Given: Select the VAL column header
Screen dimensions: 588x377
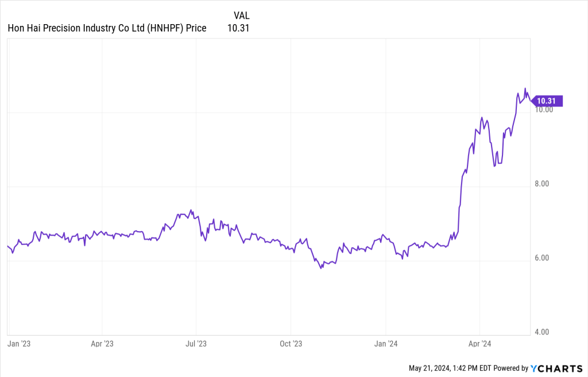Looking at the screenshot, I should 242,16.
